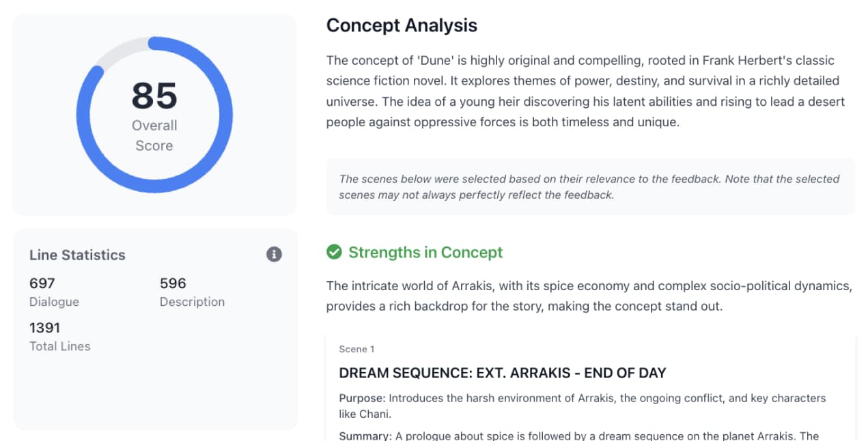The image size is (868, 441).
Task: Click the green Strengths in Concept checkmark icon
Action: tap(334, 253)
